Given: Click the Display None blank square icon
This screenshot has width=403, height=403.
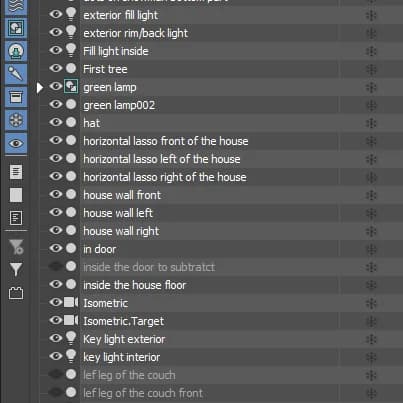Looking at the screenshot, I should 16,195.
